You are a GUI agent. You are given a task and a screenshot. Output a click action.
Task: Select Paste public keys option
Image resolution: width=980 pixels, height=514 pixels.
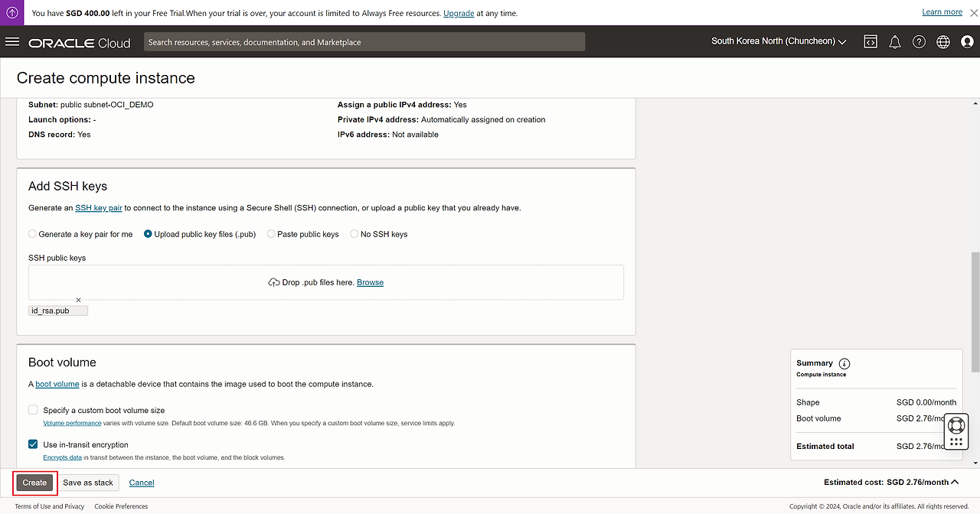point(271,234)
